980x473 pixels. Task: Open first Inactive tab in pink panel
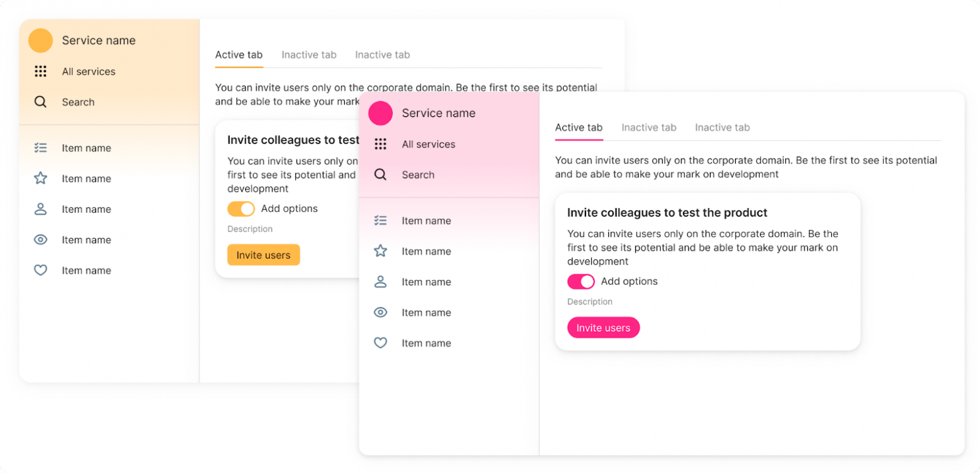(x=649, y=128)
